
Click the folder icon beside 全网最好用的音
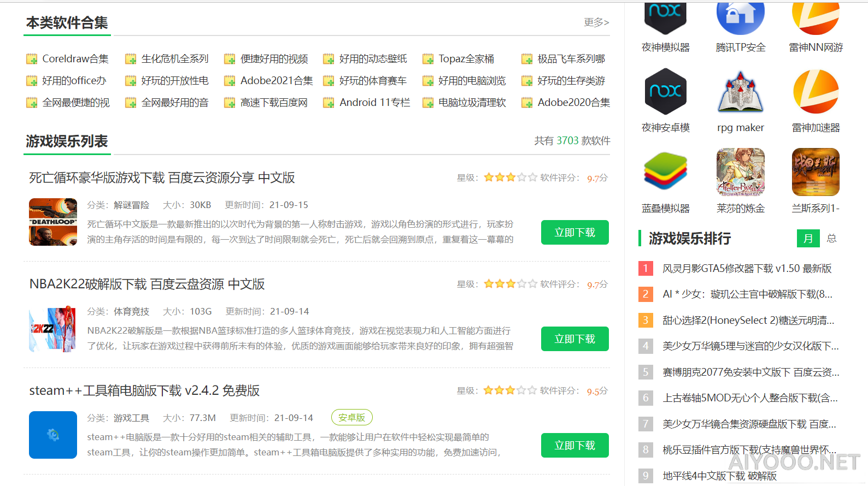click(x=131, y=103)
